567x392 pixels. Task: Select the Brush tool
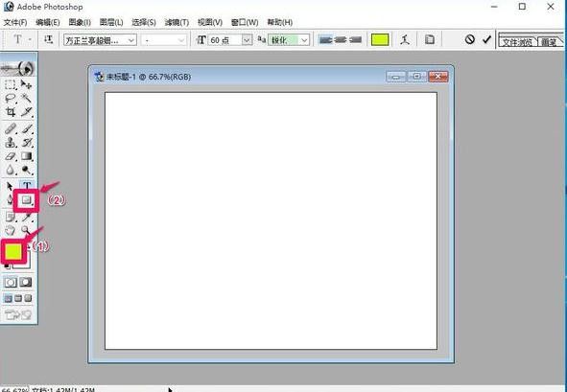point(27,129)
